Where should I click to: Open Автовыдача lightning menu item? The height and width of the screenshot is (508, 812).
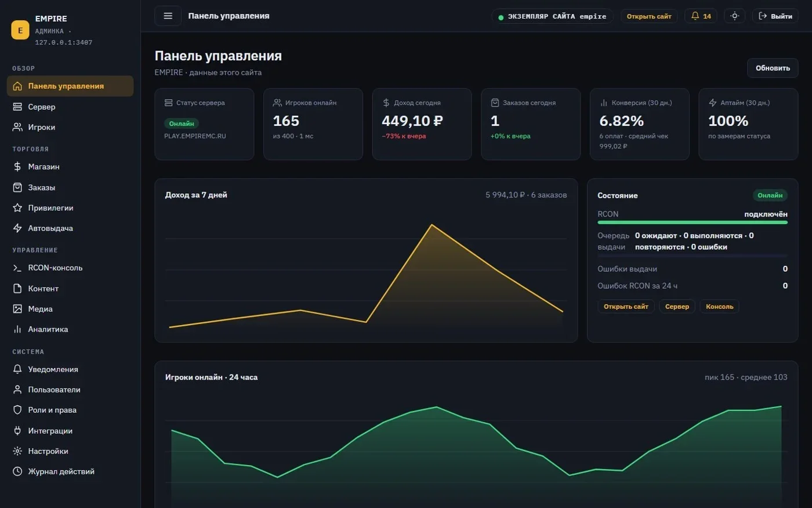70,228
